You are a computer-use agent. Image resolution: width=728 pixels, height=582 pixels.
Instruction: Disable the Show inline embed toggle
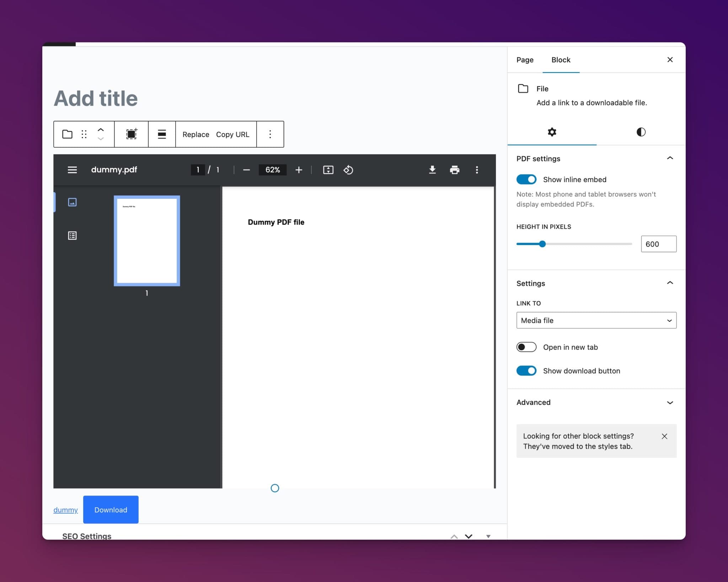pyautogui.click(x=526, y=179)
